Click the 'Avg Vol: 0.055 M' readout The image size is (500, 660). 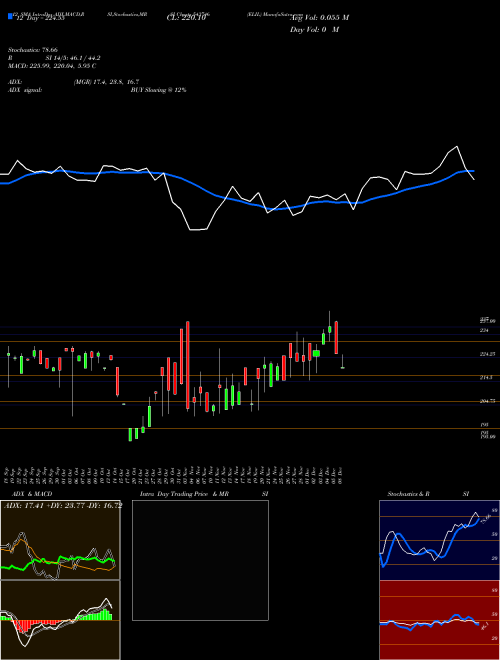(319, 18)
